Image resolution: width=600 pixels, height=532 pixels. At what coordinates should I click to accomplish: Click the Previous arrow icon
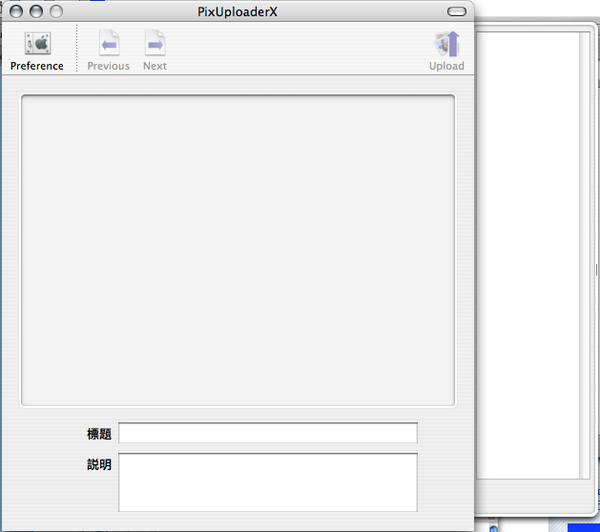pos(109,43)
